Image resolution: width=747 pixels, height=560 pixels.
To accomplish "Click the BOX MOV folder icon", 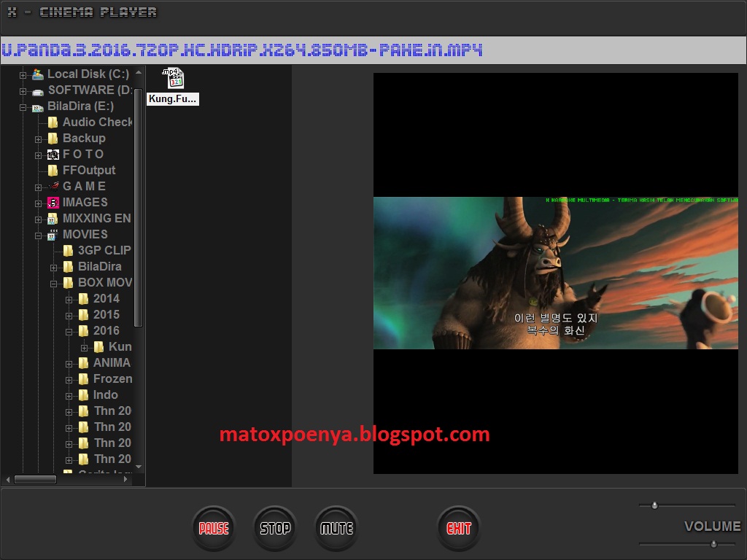I will [68, 283].
